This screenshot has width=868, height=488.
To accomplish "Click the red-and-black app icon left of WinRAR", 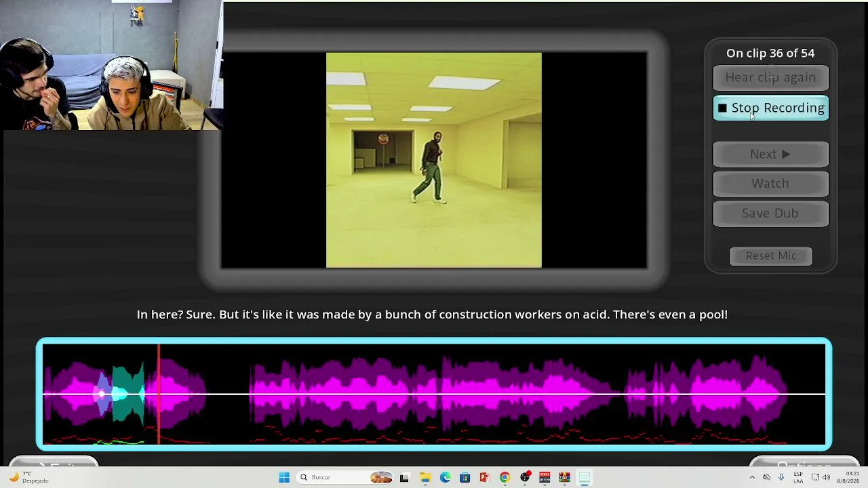I will point(545,477).
